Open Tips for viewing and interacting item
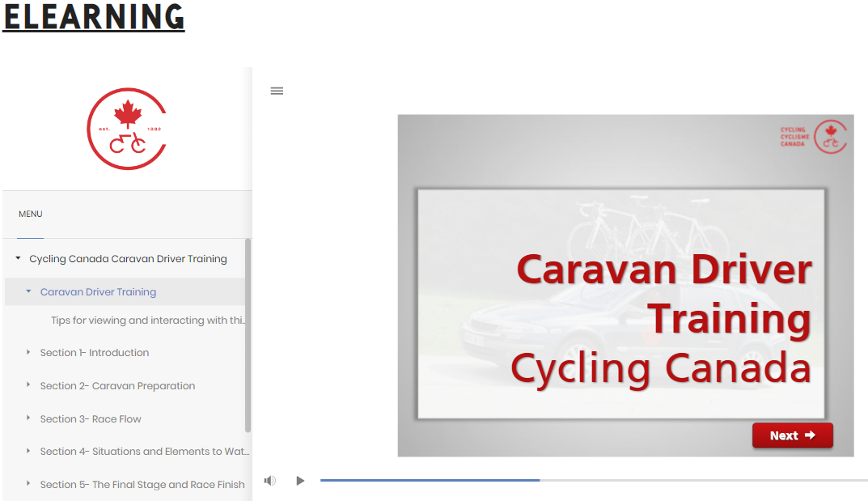The height and width of the screenshot is (501, 868). point(148,320)
